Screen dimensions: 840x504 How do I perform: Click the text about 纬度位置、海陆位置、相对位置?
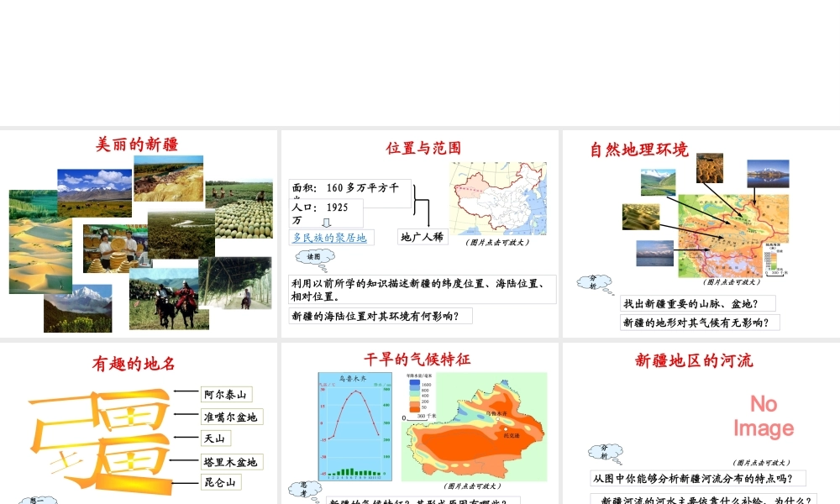[x=423, y=289]
